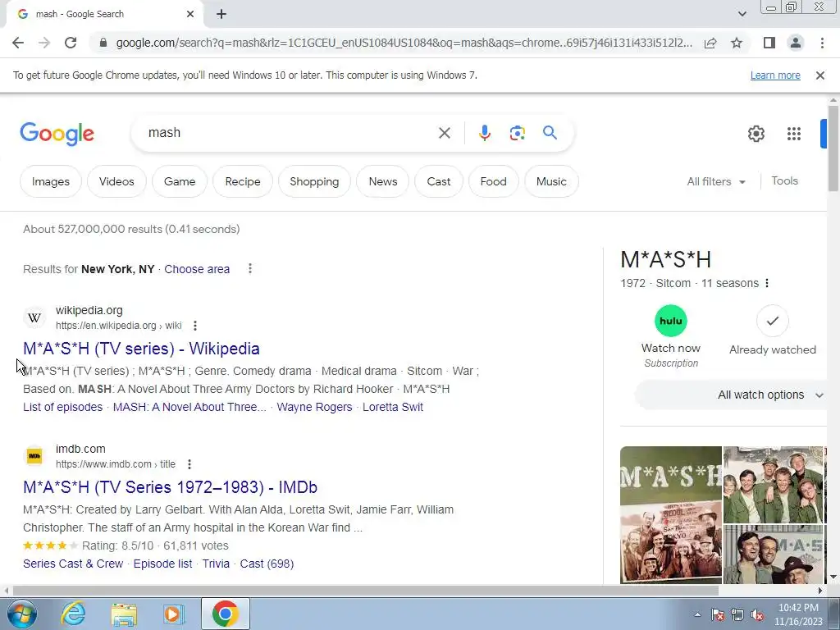Click the Hulu Watch now icon
This screenshot has width=840, height=630.
tap(671, 321)
